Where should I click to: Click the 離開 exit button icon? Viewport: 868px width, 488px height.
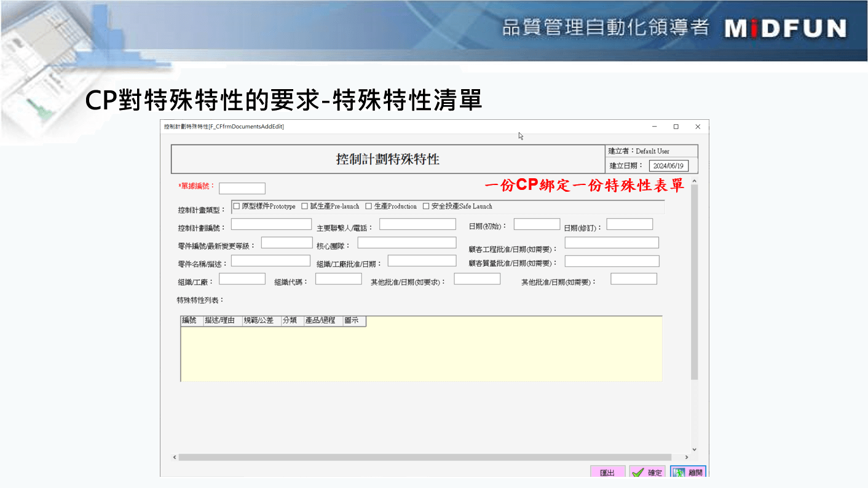pyautogui.click(x=679, y=473)
